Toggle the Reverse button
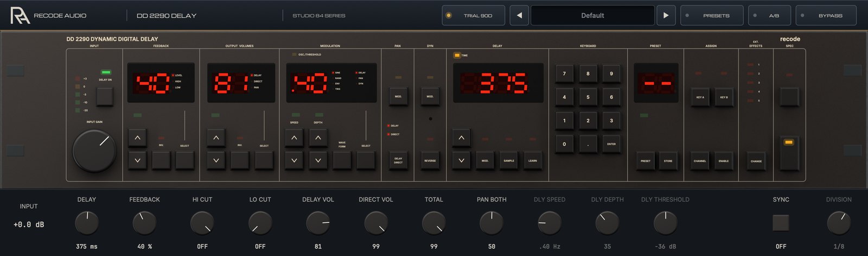The image size is (868, 256). (430, 161)
